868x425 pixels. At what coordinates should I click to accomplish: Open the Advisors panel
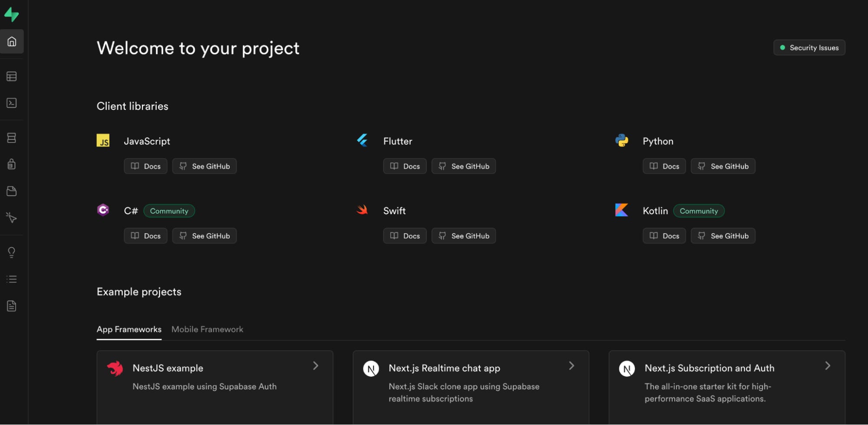[x=12, y=252]
